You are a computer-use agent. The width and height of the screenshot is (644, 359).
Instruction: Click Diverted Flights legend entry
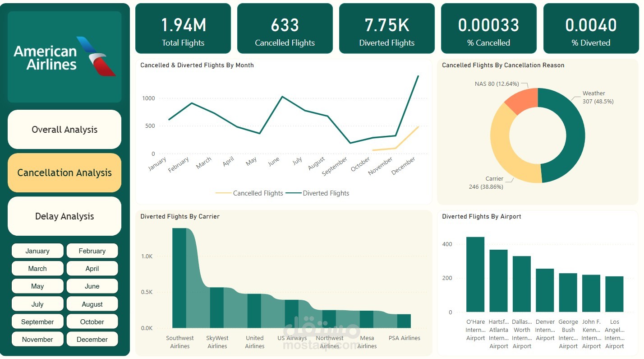tap(317, 193)
